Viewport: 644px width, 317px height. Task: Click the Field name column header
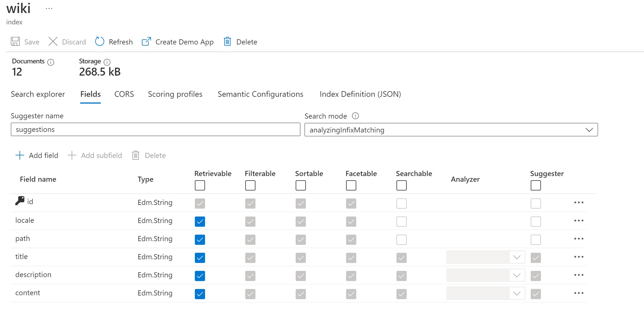tap(38, 179)
